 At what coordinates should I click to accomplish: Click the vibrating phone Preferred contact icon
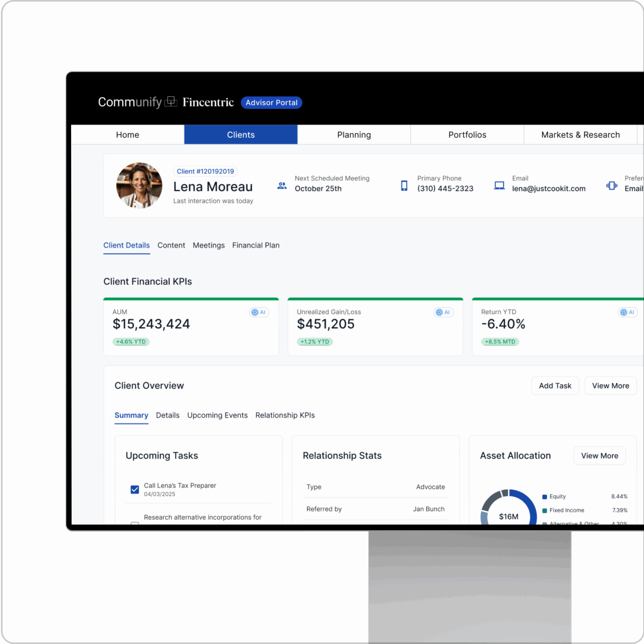click(611, 186)
